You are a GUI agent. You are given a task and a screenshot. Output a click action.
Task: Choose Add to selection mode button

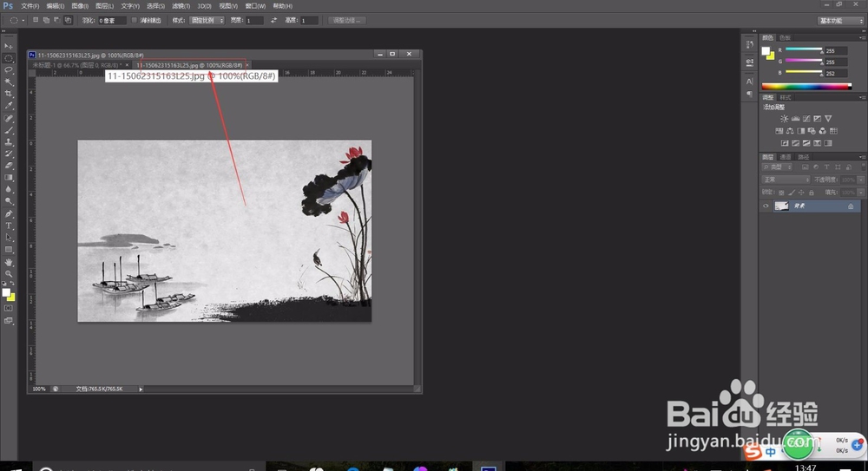(46, 20)
